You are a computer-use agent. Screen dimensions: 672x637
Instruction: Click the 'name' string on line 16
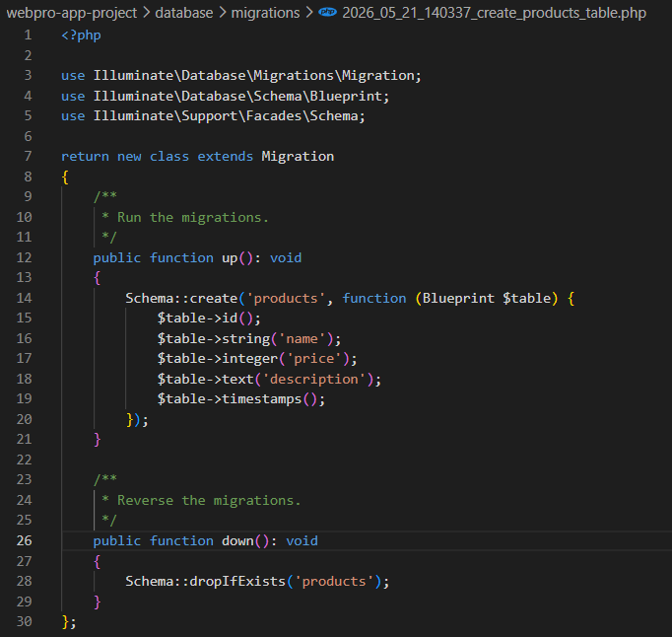(302, 339)
